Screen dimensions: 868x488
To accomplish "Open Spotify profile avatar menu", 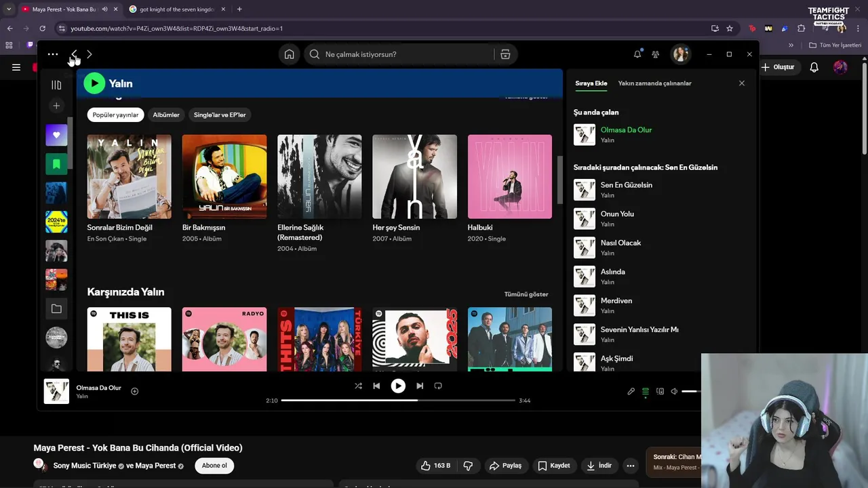I will [x=681, y=54].
